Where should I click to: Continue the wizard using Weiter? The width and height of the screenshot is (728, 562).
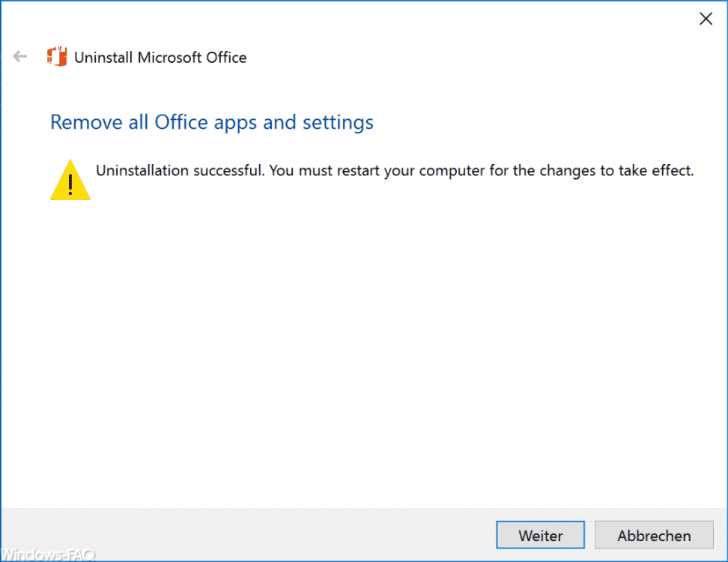pyautogui.click(x=540, y=535)
